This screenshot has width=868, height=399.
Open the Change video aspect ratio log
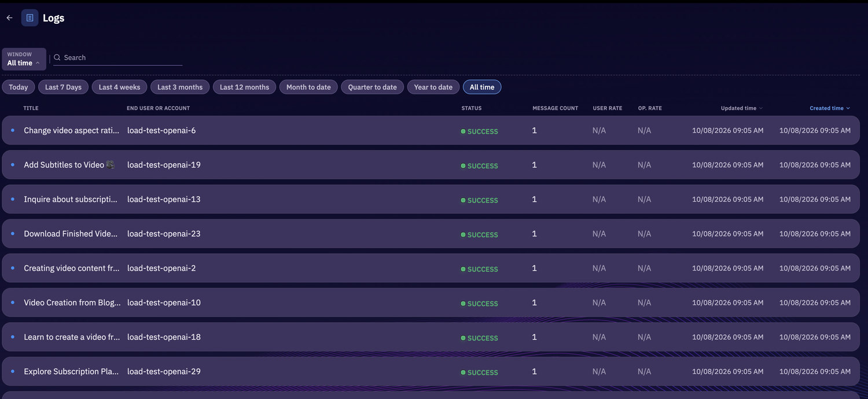431,130
